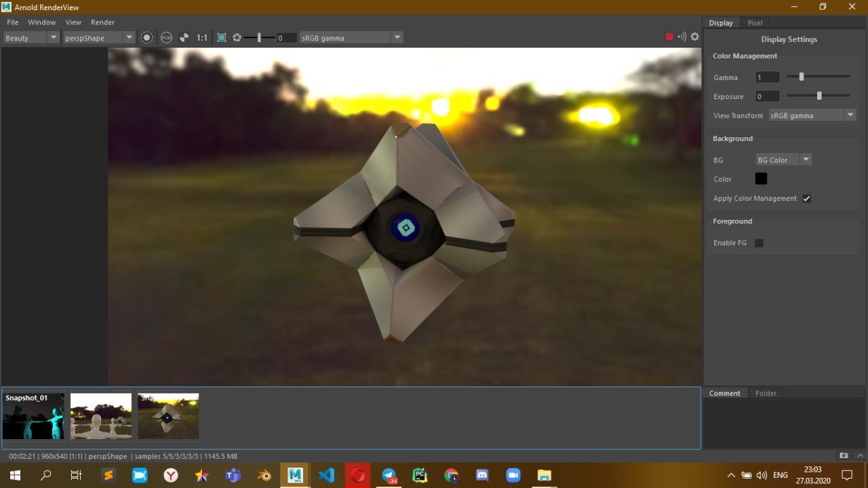Open the black background Color swatch
Viewport: 868px width, 488px height.
pos(761,179)
